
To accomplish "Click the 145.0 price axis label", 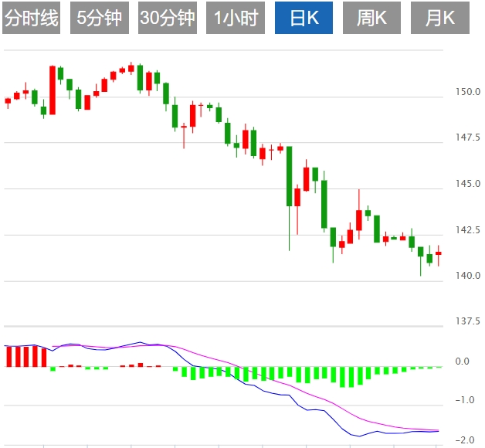I will point(468,184).
